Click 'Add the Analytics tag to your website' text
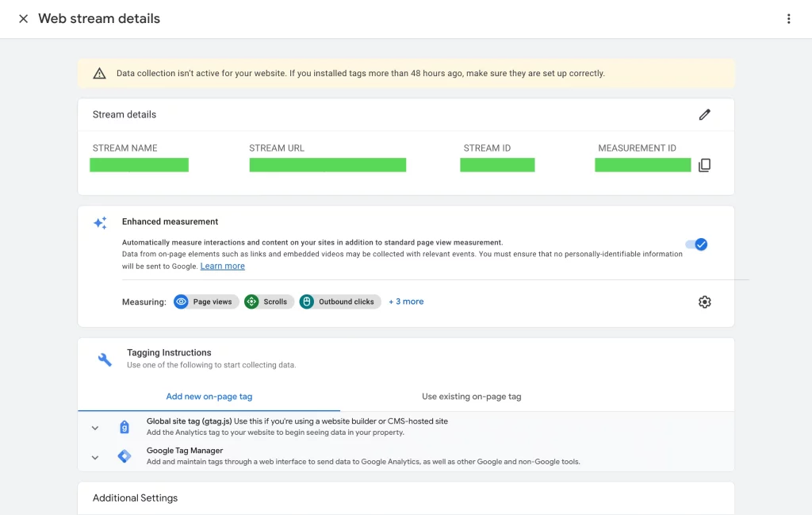 tap(275, 432)
